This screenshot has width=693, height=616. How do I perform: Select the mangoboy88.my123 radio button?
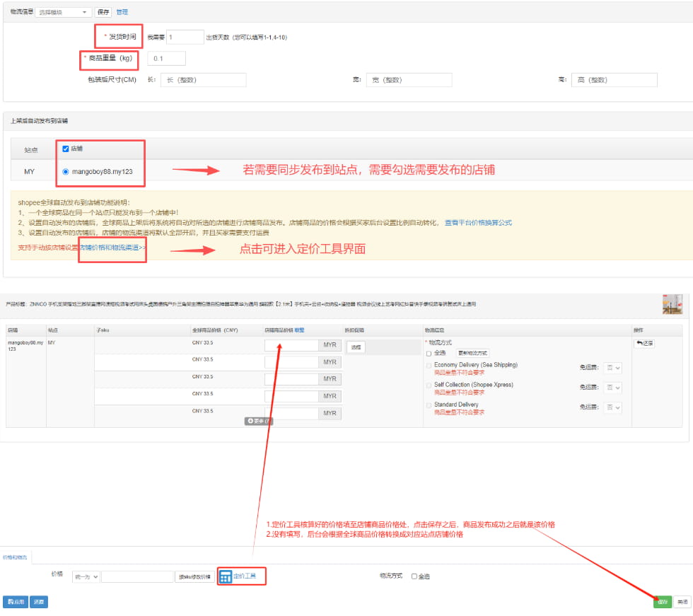point(66,171)
